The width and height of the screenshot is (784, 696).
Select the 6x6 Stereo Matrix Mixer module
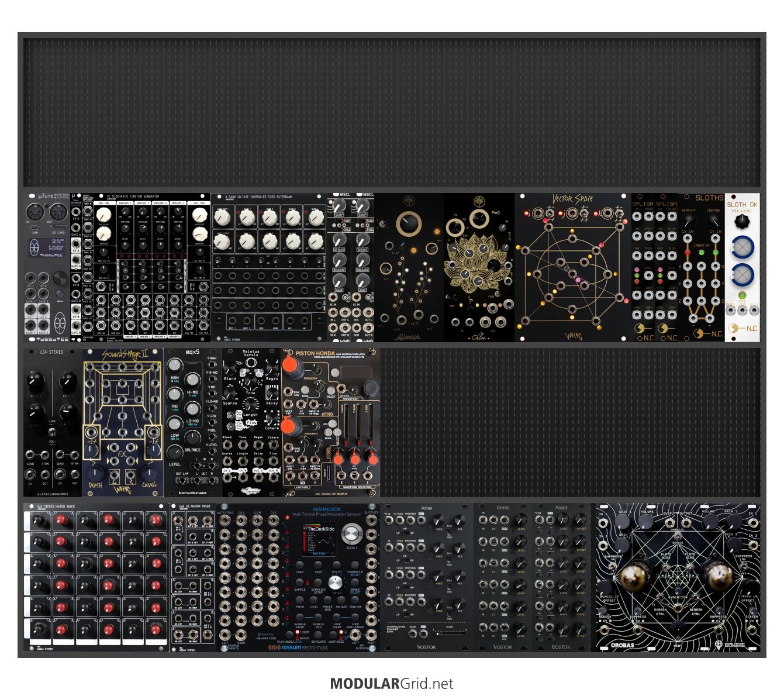click(96, 577)
